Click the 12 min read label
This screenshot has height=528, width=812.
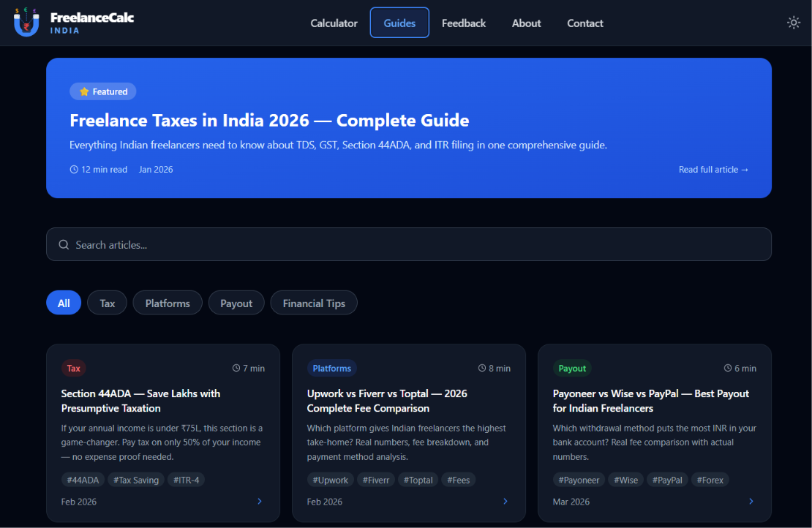[x=104, y=169]
